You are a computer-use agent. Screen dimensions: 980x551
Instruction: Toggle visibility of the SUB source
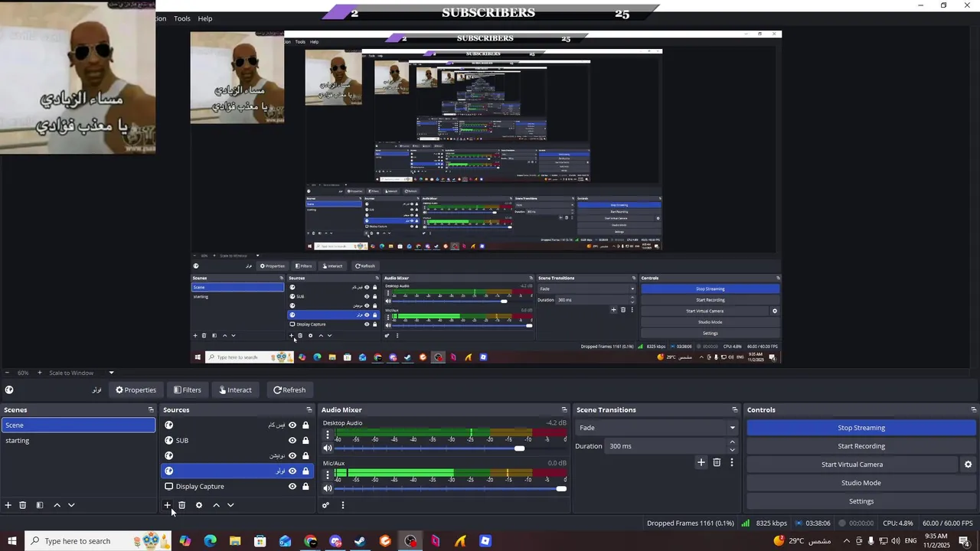(x=292, y=441)
